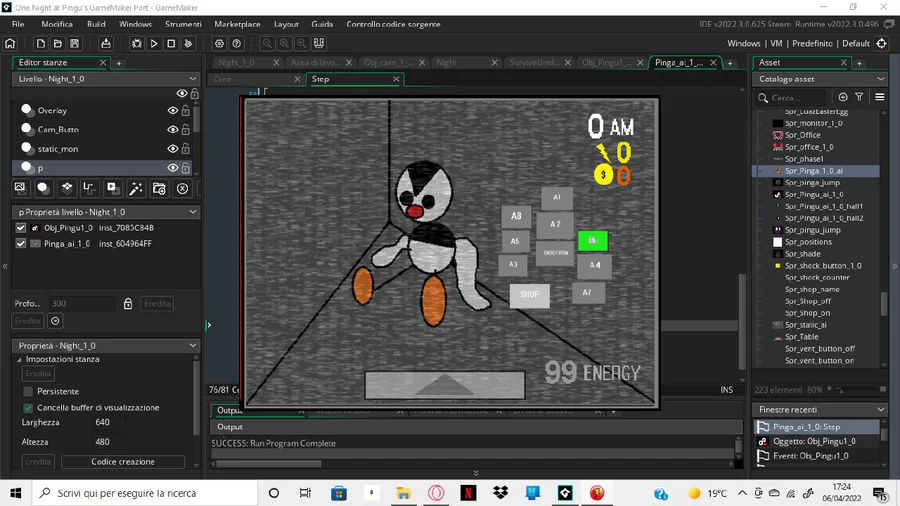Click Windows Start button
Viewport: 900px width, 506px height.
(x=15, y=493)
